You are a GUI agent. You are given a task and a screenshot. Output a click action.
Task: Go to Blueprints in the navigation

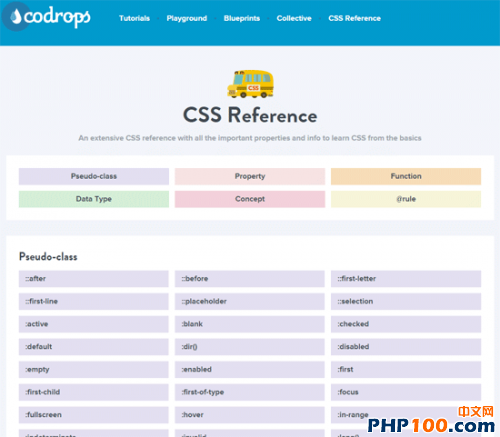point(242,18)
